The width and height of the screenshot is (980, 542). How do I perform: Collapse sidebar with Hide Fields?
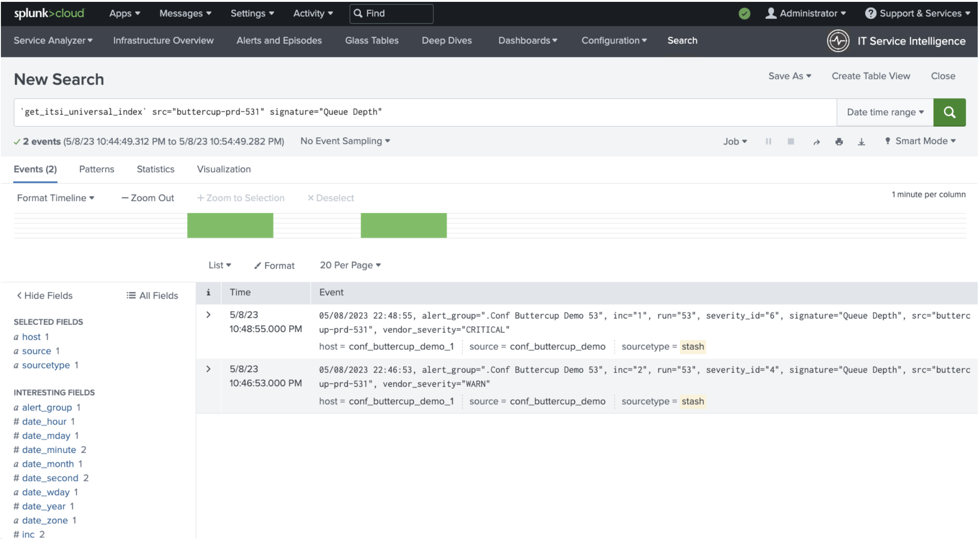(45, 296)
